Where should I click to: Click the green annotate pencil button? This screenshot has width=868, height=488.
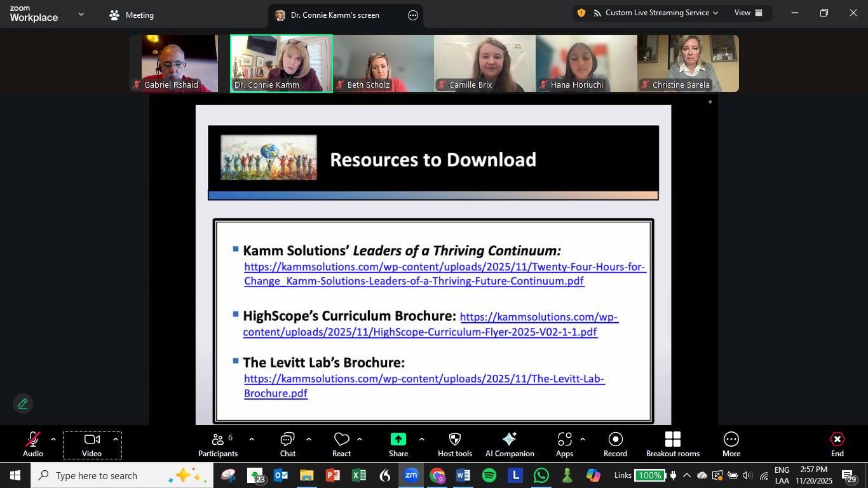[23, 403]
